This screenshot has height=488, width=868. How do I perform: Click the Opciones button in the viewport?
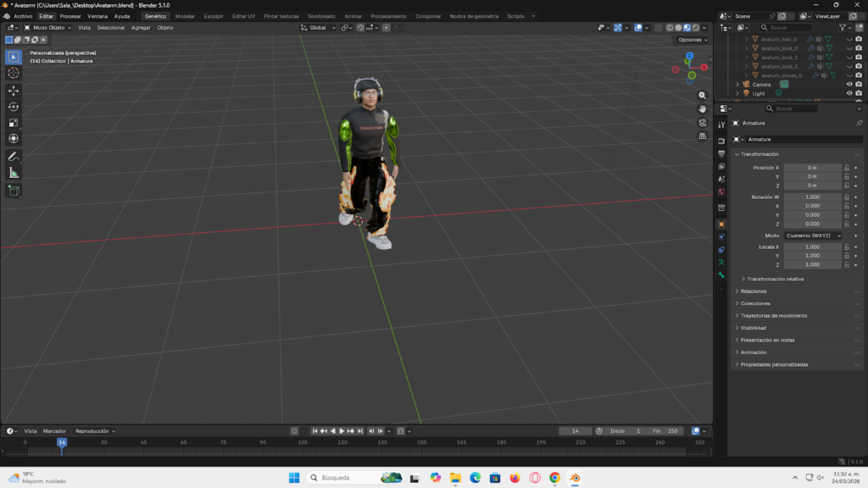click(690, 39)
